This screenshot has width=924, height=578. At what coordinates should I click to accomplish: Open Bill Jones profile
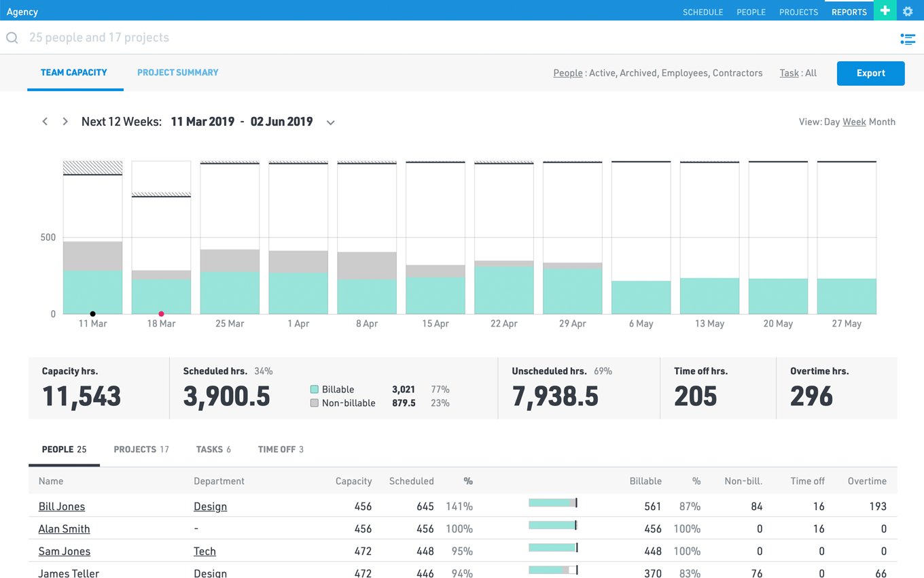point(62,506)
